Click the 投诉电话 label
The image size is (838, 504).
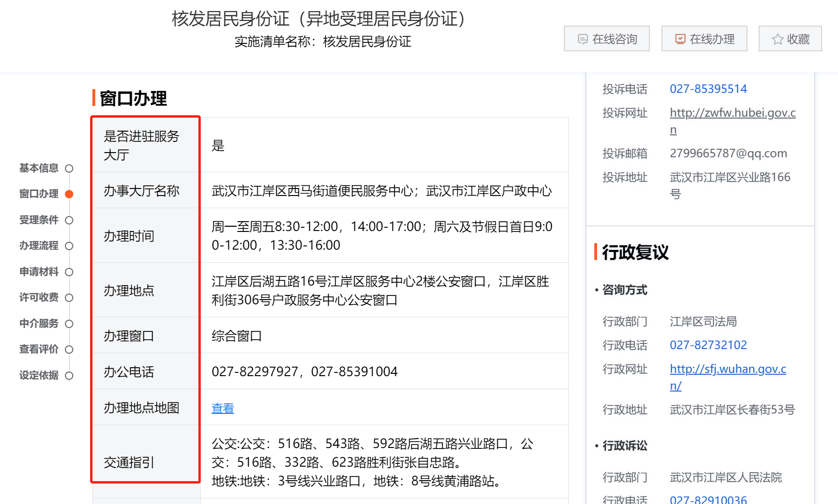pyautogui.click(x=625, y=89)
